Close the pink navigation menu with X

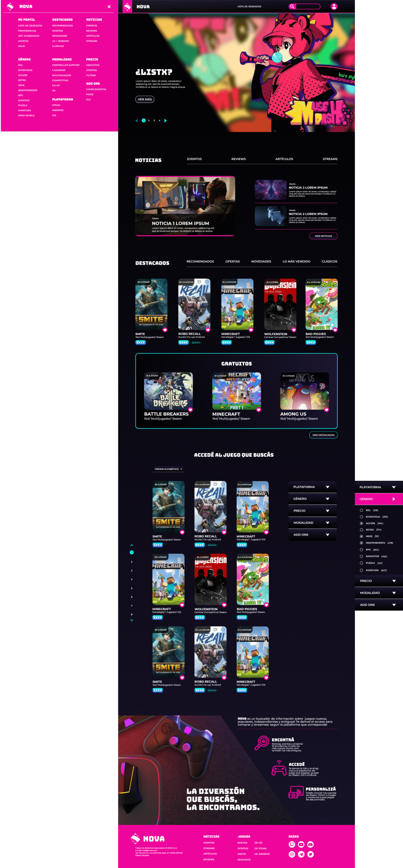point(109,7)
